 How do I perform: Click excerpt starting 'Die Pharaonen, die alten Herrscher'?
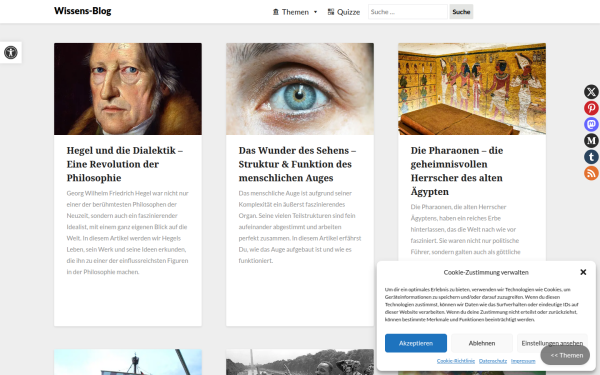pyautogui.click(x=466, y=230)
